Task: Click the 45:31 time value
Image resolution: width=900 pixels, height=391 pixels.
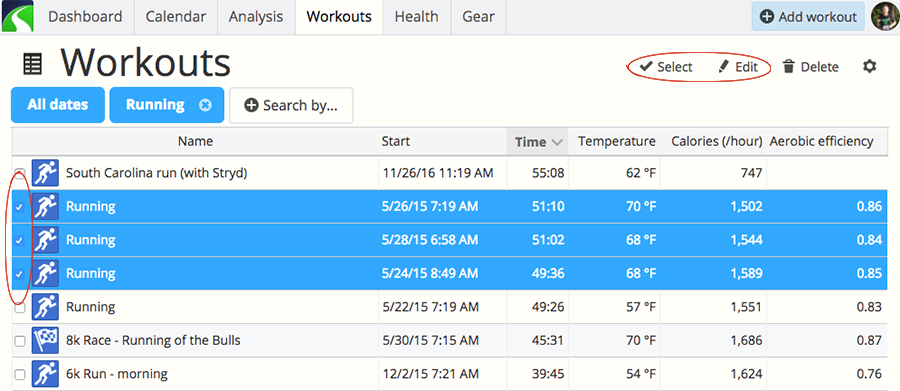Action: (548, 340)
